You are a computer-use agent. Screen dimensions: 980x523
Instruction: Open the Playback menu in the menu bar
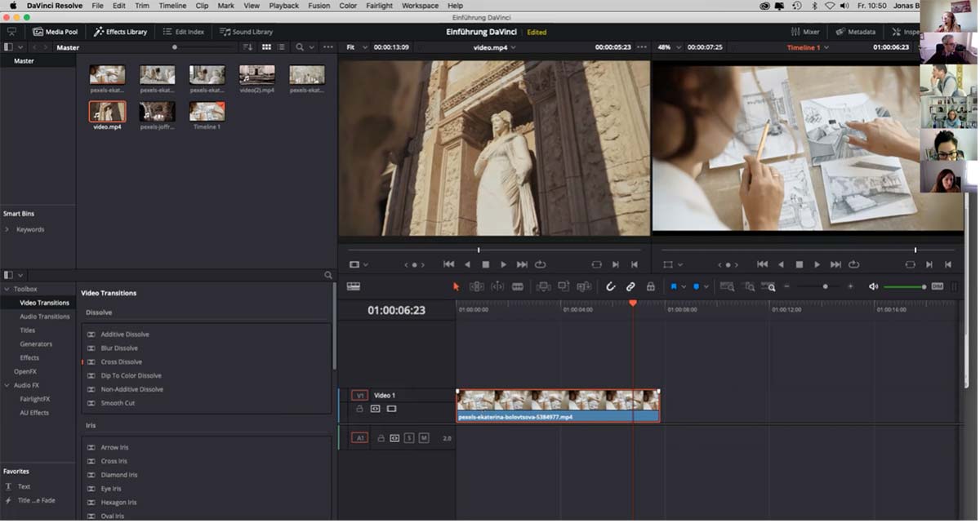click(x=283, y=5)
